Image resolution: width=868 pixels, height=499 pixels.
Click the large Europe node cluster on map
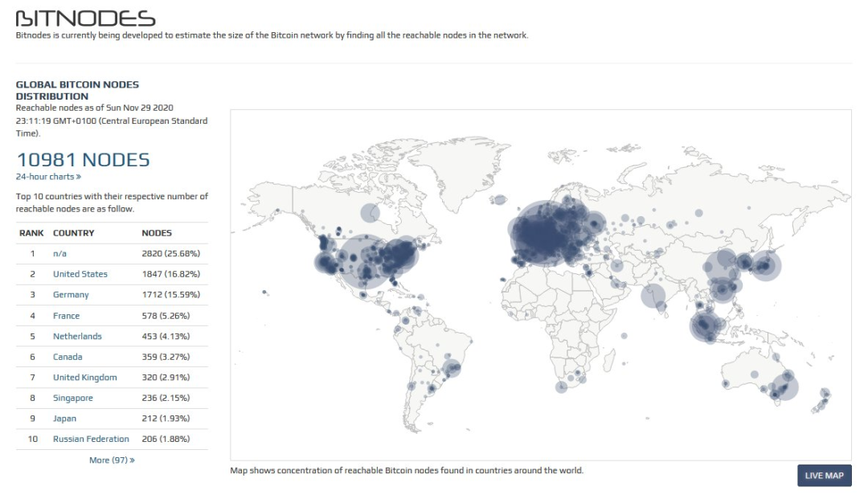coord(545,235)
